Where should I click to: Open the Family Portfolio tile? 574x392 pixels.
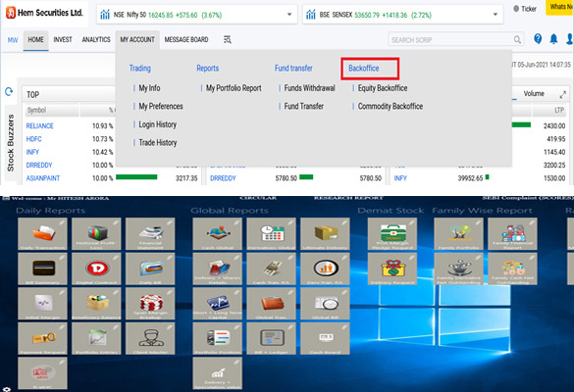[458, 233]
